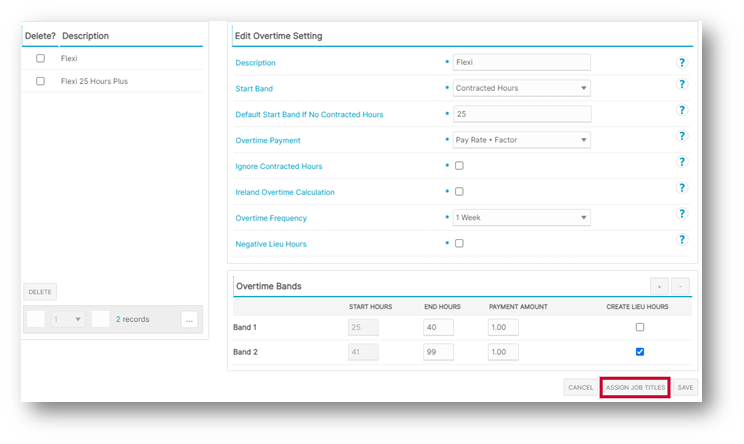
Task: Enable the Ignore Contracted Hours checkbox
Action: (x=459, y=166)
